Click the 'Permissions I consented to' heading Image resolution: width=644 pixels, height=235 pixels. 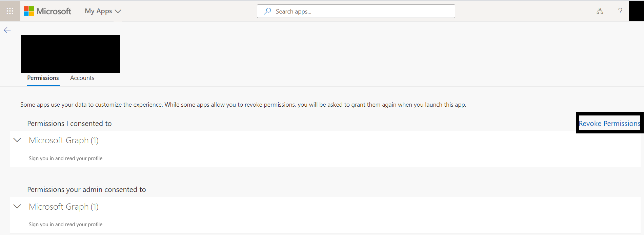coord(69,124)
